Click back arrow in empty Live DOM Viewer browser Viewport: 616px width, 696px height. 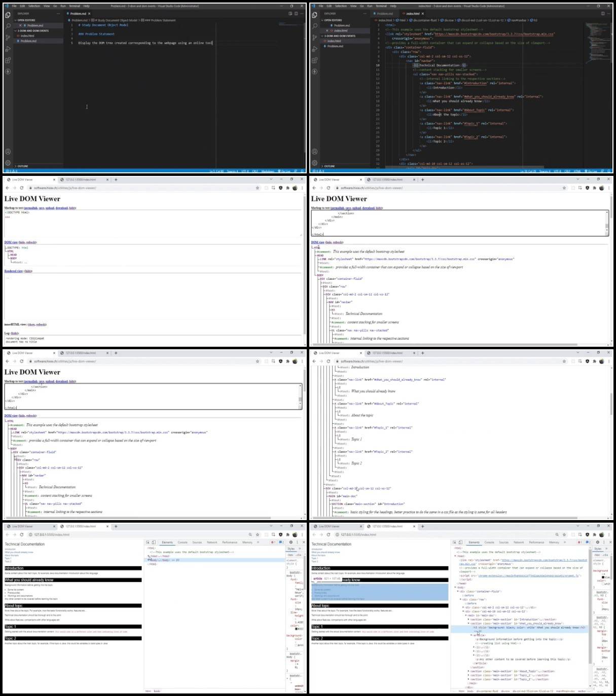coord(7,188)
